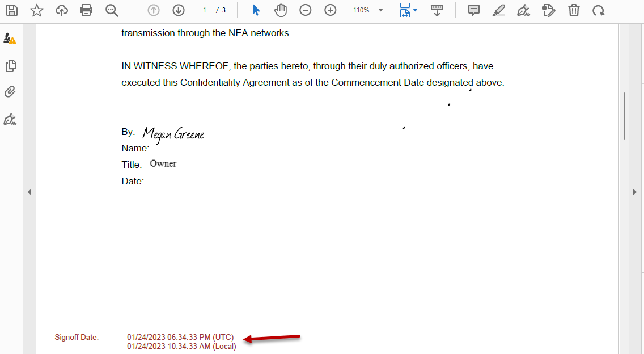Open the page fit options dropdown
Viewport: 644px width, 354px height.
[x=416, y=10]
